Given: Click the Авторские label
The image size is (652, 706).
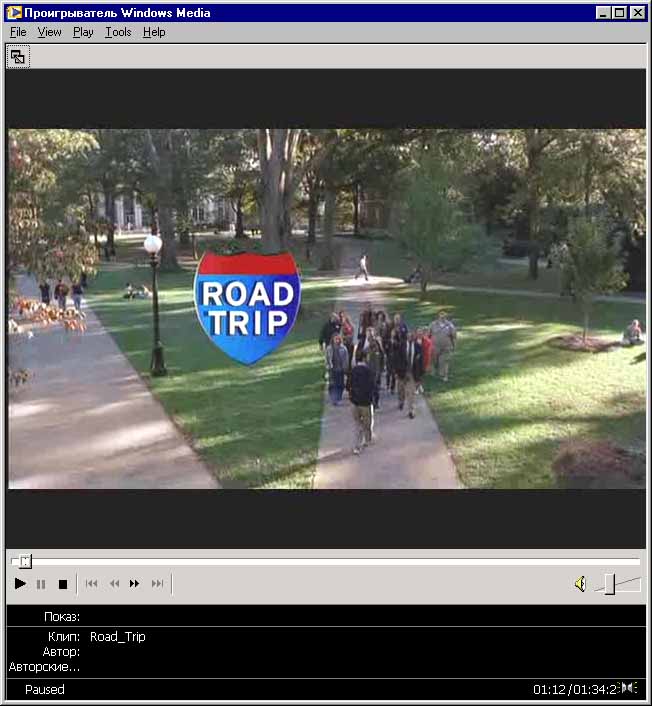Looking at the screenshot, I should (44, 667).
